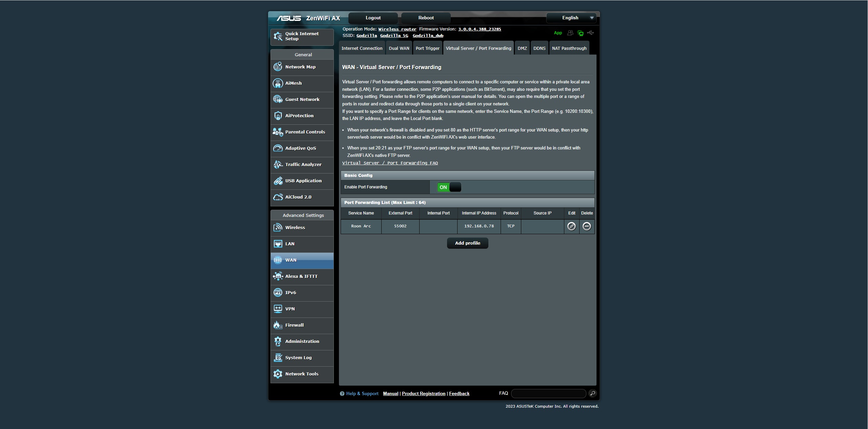Click the first Godzilla SSID link
This screenshot has width=868, height=429.
click(x=366, y=36)
